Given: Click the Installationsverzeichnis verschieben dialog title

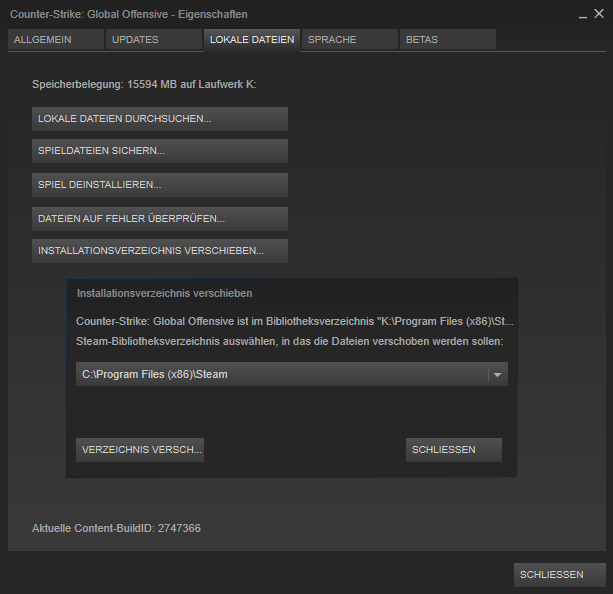Looking at the screenshot, I should 164,293.
